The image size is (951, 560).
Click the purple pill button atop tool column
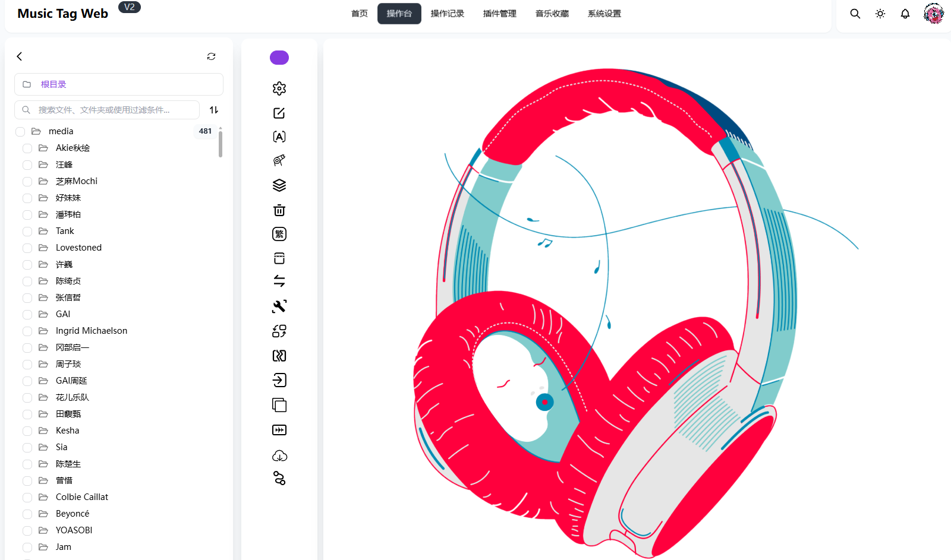(x=279, y=58)
